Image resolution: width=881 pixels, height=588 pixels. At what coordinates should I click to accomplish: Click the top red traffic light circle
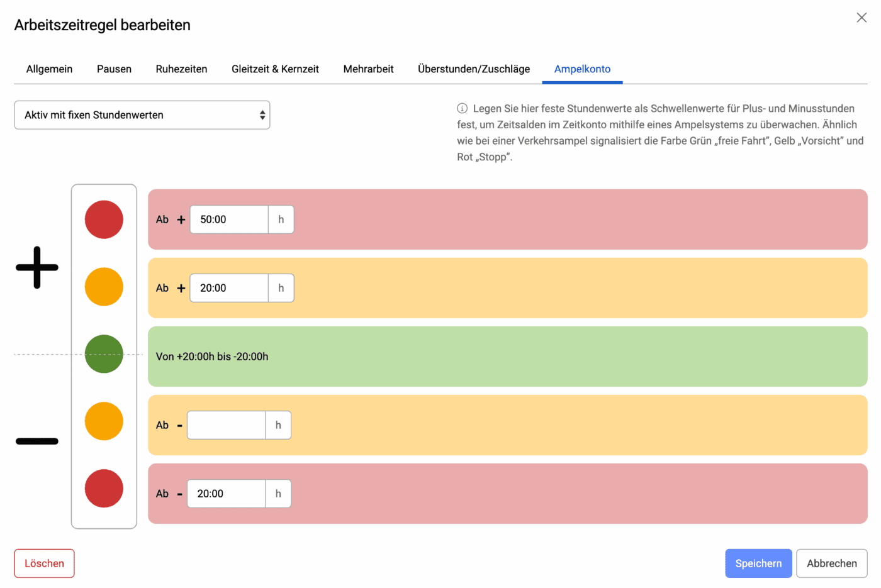[104, 219]
